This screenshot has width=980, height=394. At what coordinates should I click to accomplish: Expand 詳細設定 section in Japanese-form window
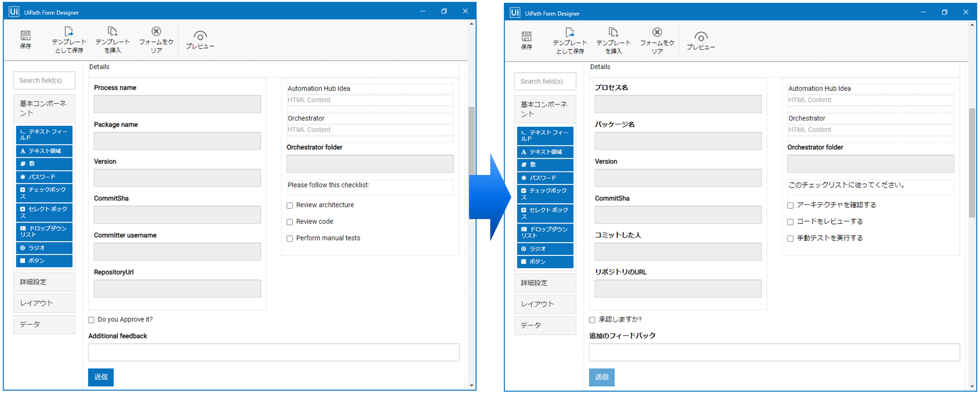tap(545, 283)
